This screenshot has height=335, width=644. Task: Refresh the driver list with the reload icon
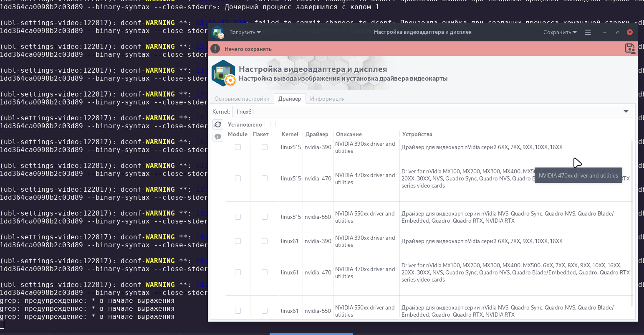218,124
